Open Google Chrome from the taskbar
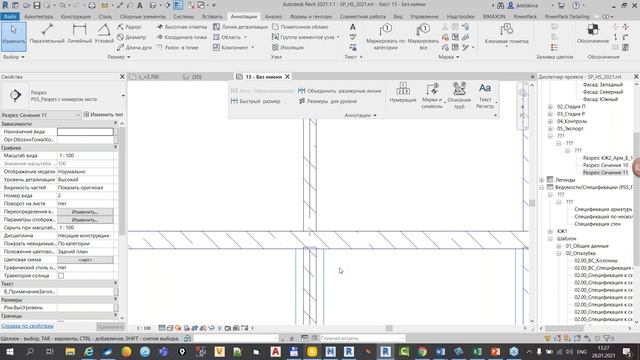The width and height of the screenshot is (640, 360). pyautogui.click(x=422, y=351)
